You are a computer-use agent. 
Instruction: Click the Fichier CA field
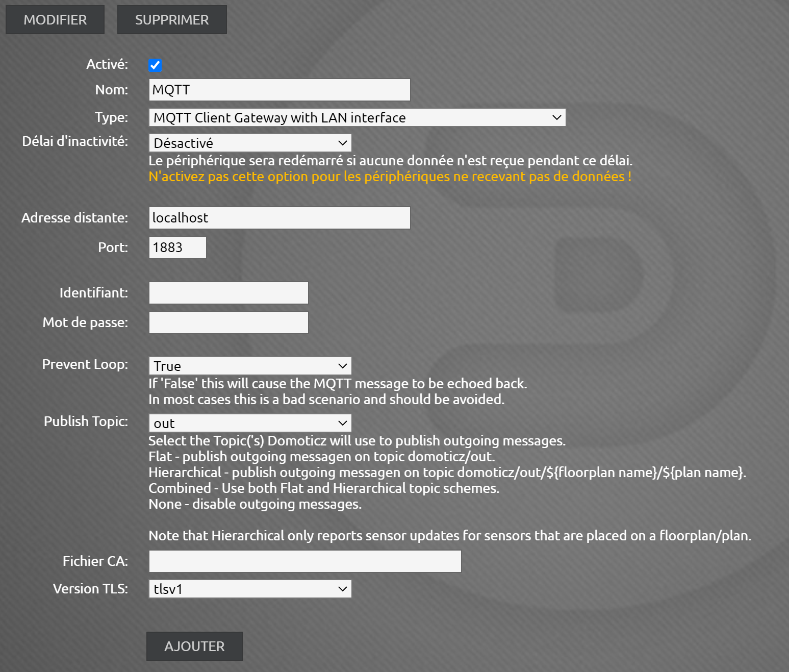304,561
